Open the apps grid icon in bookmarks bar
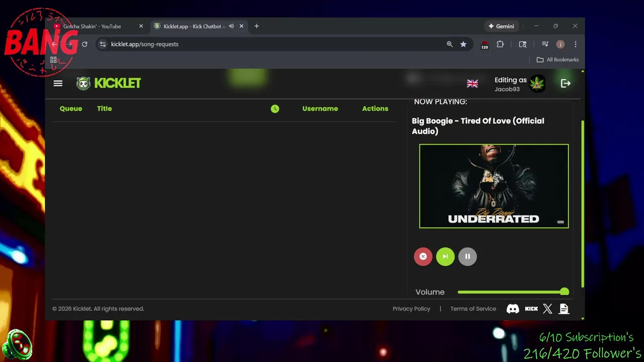The image size is (644, 362). click(x=53, y=60)
